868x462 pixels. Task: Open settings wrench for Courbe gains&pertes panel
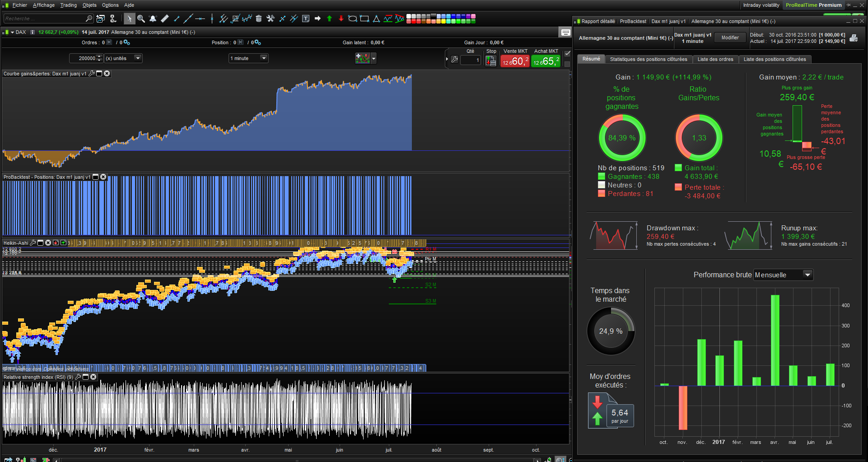coord(92,74)
